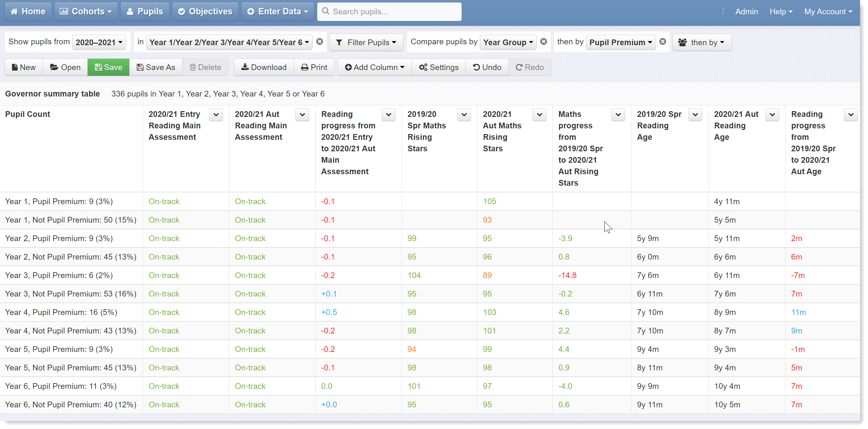Screen dimensions: 868x429
Task: Open Maths progress column menu
Action: tap(618, 115)
